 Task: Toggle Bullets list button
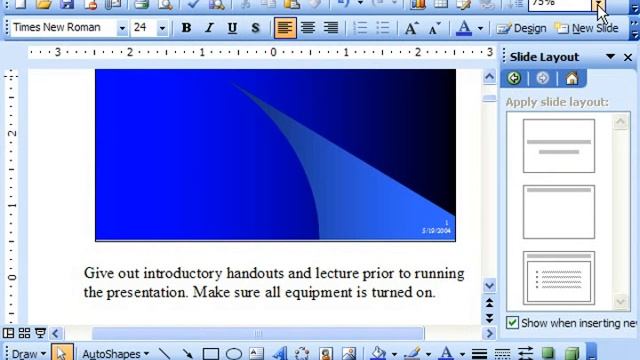click(x=383, y=28)
